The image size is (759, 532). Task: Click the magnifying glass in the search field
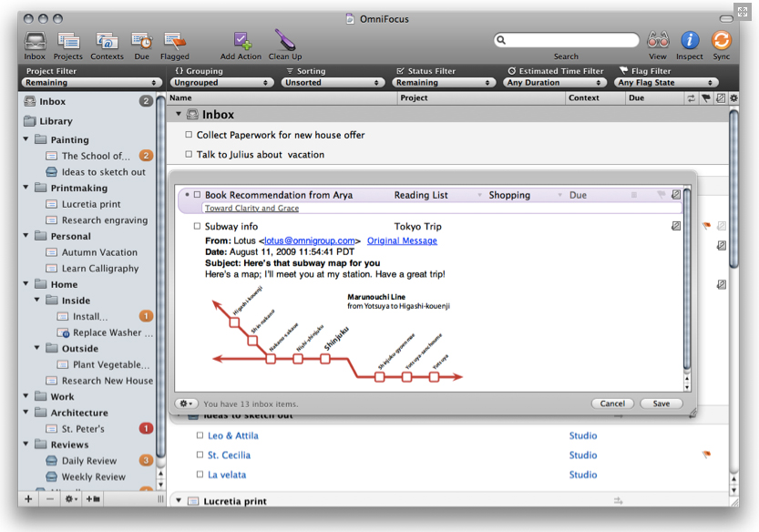[x=501, y=40]
